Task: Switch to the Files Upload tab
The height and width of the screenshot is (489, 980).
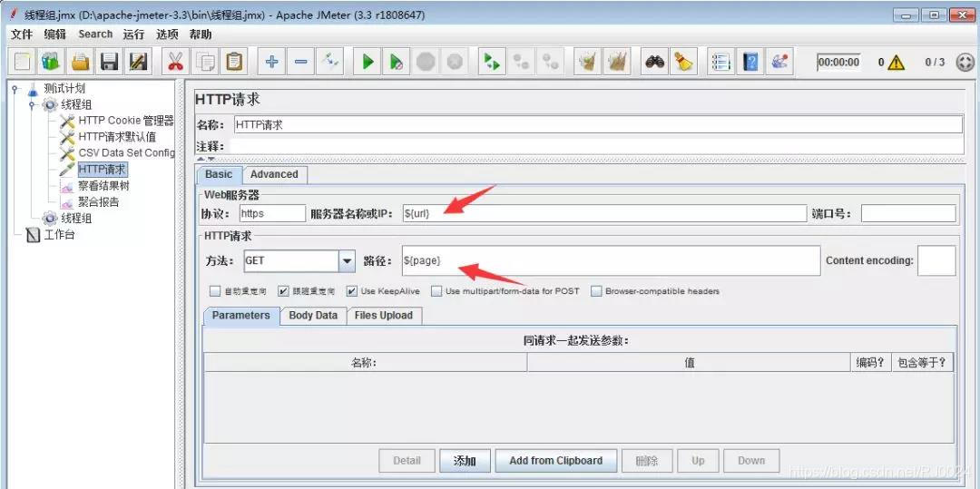Action: click(x=384, y=316)
